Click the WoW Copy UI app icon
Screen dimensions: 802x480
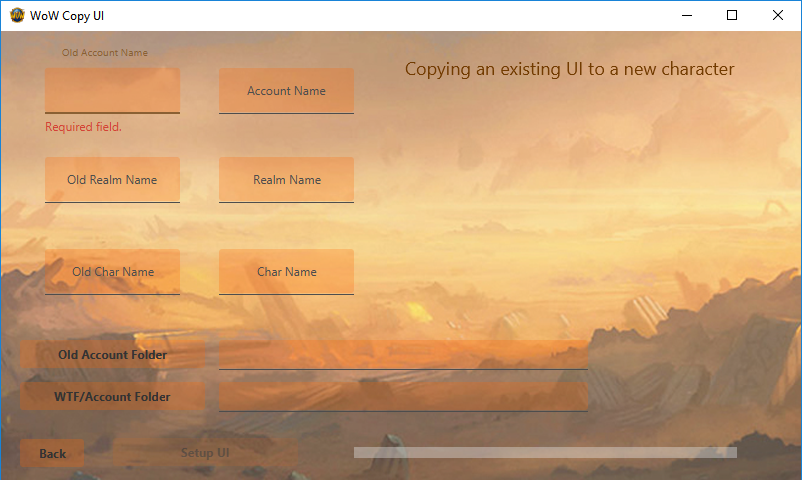17,15
